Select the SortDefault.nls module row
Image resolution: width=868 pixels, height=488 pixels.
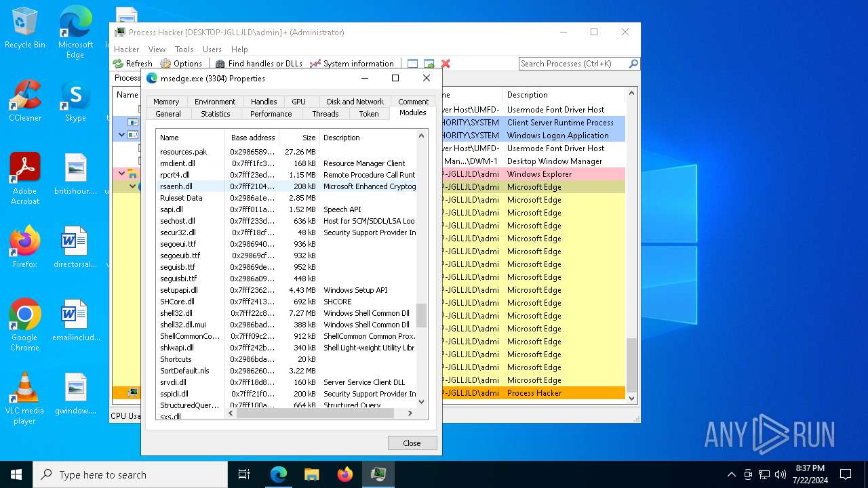[286, 371]
